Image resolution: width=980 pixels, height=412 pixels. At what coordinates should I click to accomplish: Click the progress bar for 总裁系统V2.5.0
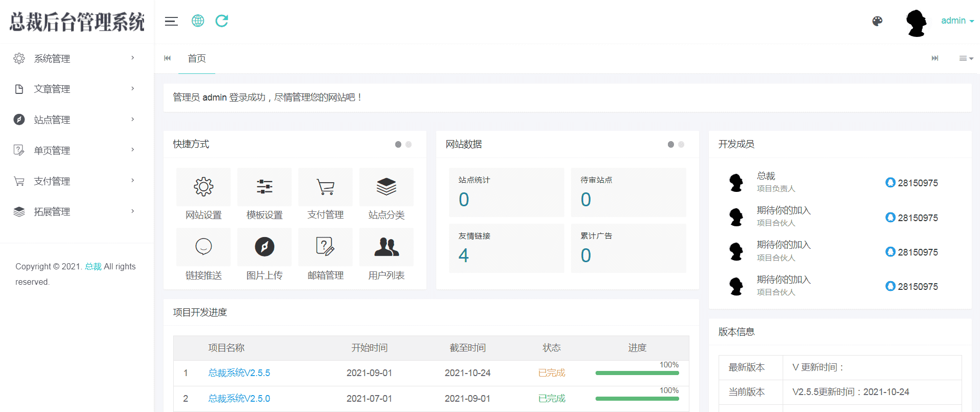pyautogui.click(x=637, y=399)
